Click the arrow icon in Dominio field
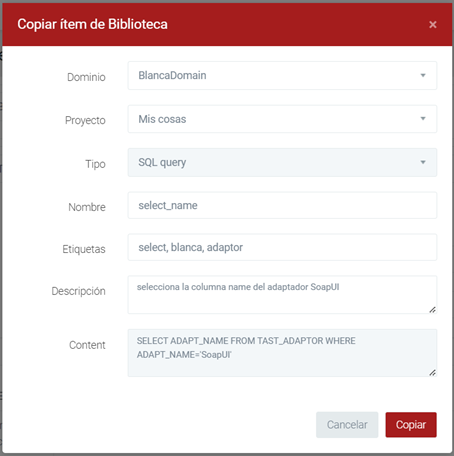The image size is (454, 456). click(423, 75)
